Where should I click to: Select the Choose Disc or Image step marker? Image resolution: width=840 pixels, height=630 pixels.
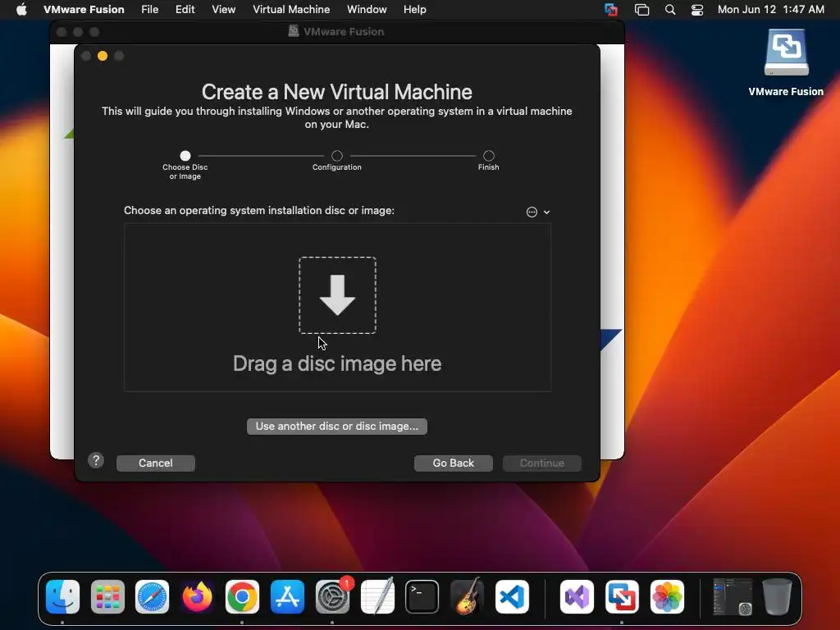(185, 156)
